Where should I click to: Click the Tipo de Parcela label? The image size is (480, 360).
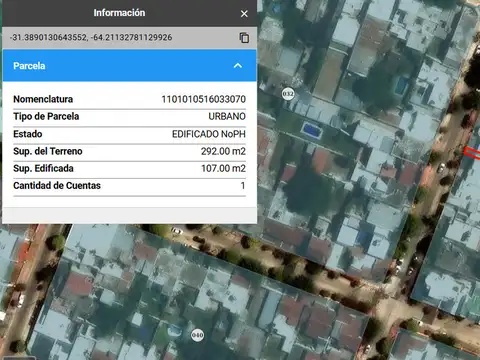point(46,116)
